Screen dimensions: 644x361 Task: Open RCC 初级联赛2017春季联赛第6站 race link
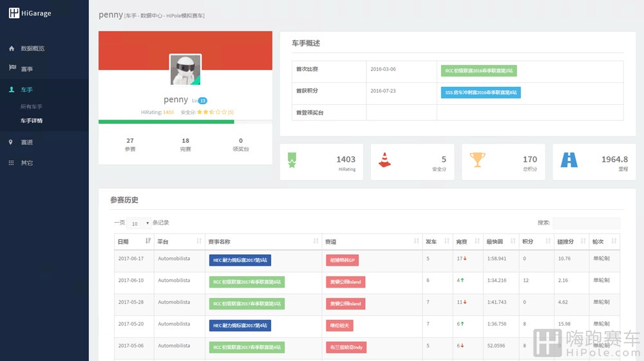click(247, 282)
